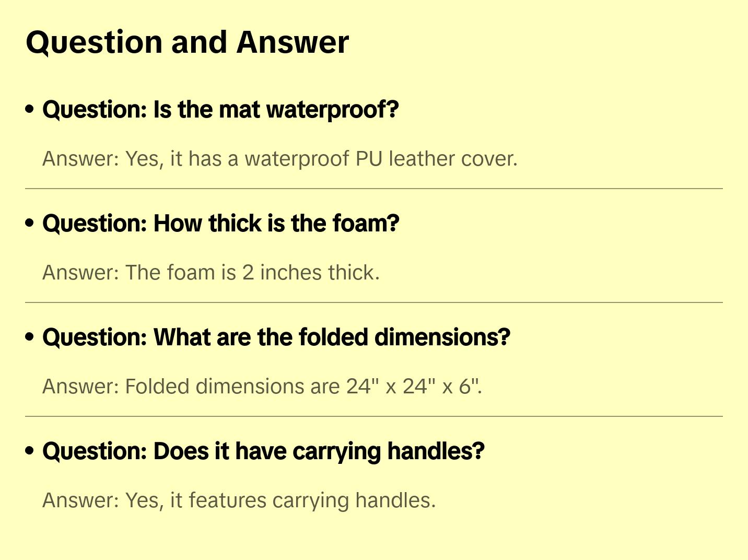Select the "Is the mat waterproof?" question
Screen dimensions: 748x560
click(220, 110)
